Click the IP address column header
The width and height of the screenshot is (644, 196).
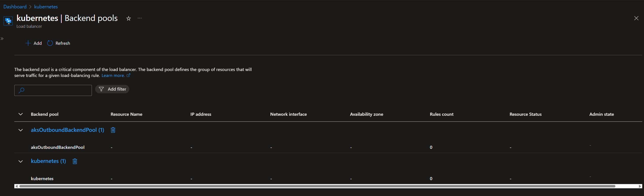(201, 114)
